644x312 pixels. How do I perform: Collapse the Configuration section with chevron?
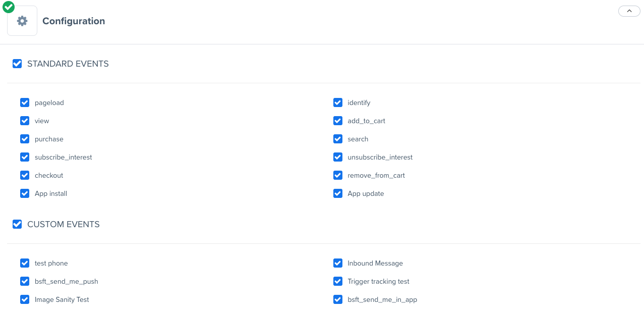(x=629, y=11)
